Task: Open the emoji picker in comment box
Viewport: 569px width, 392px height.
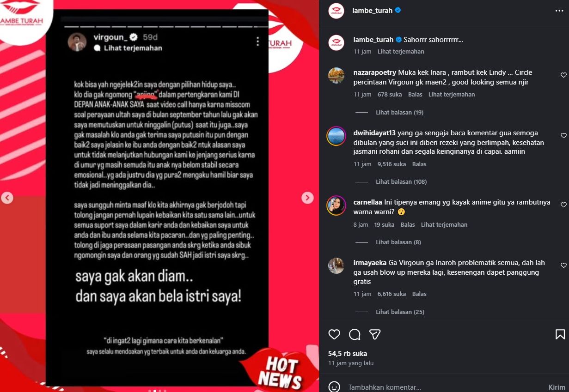Action: (x=334, y=387)
